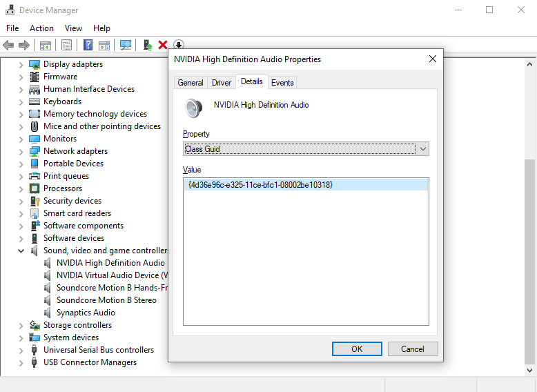Expand the Portable Devices node
The image size is (537, 392).
pyautogui.click(x=21, y=164)
